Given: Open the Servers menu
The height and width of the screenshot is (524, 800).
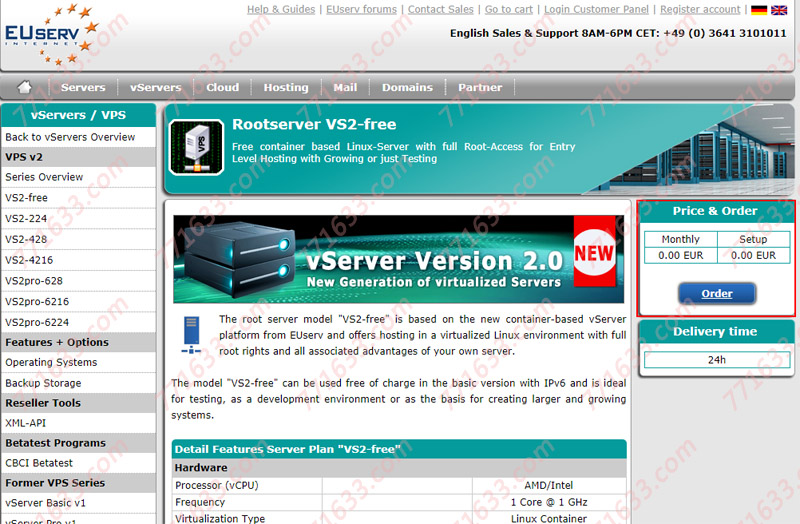Looking at the screenshot, I should [83, 87].
